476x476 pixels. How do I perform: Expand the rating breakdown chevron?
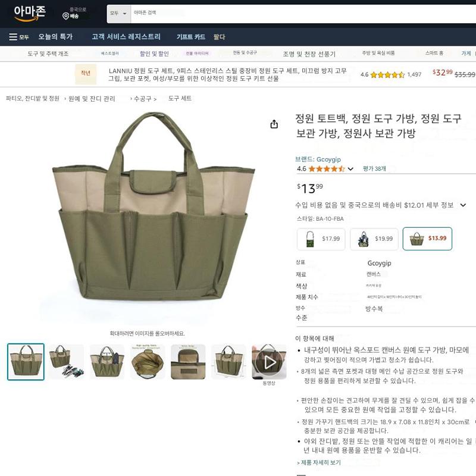click(x=350, y=169)
